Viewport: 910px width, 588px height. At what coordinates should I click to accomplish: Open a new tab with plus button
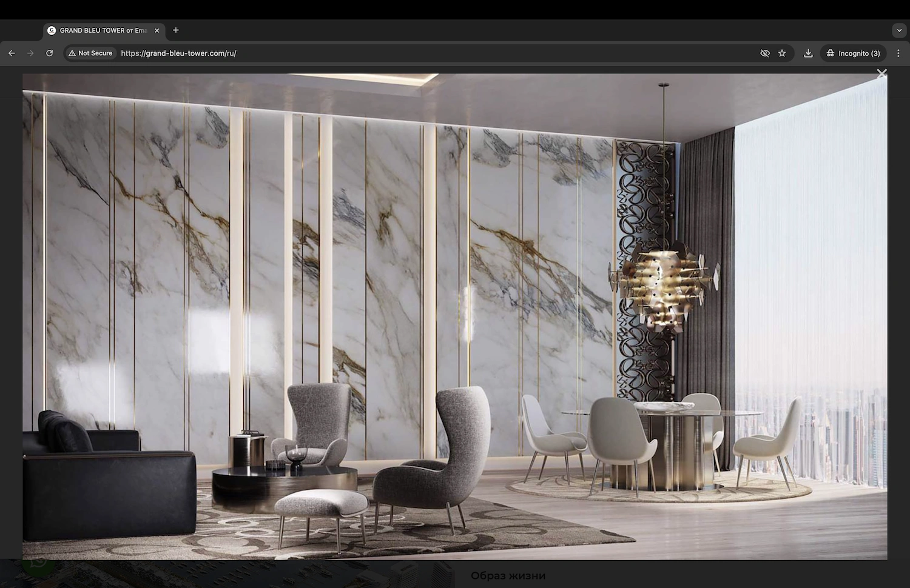click(x=176, y=30)
